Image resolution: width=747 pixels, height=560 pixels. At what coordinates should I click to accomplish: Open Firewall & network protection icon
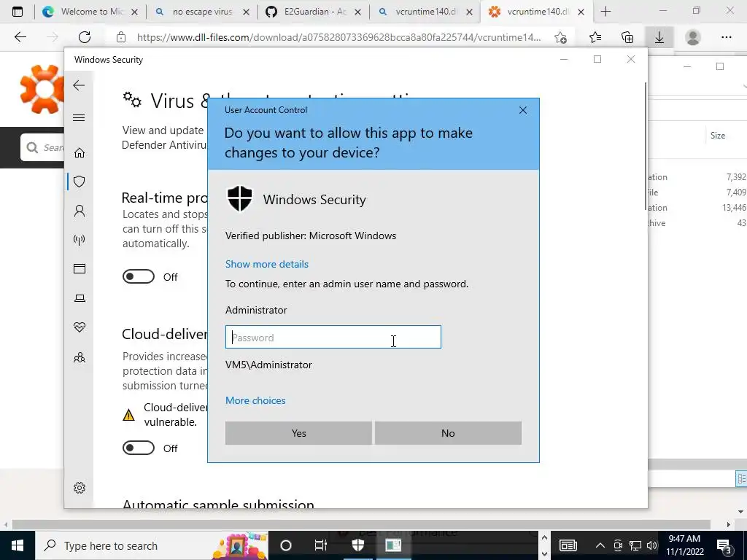tap(79, 239)
